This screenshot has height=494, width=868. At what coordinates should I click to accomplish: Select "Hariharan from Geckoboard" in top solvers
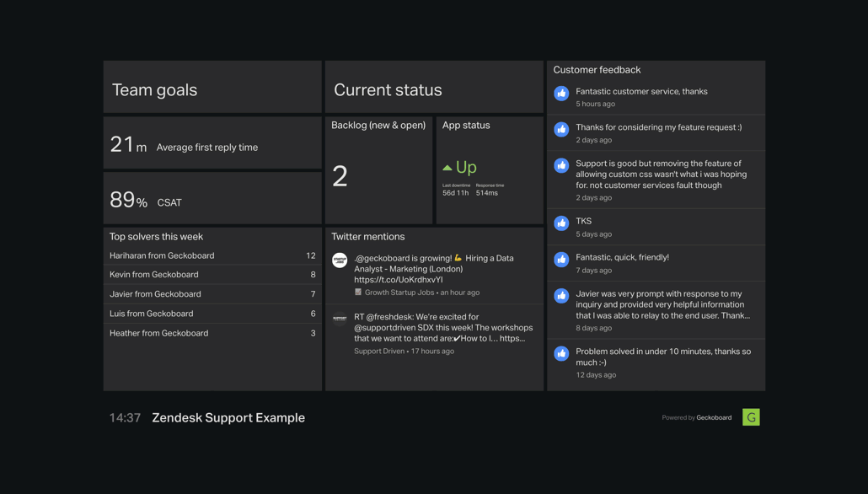coord(162,255)
